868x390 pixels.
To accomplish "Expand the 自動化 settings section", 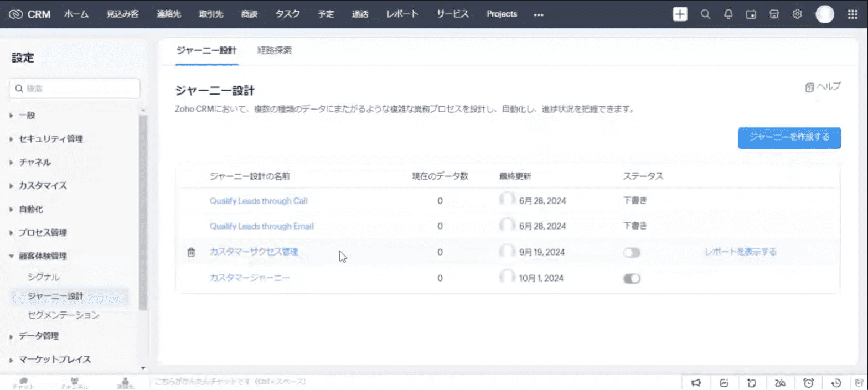I will point(30,210).
